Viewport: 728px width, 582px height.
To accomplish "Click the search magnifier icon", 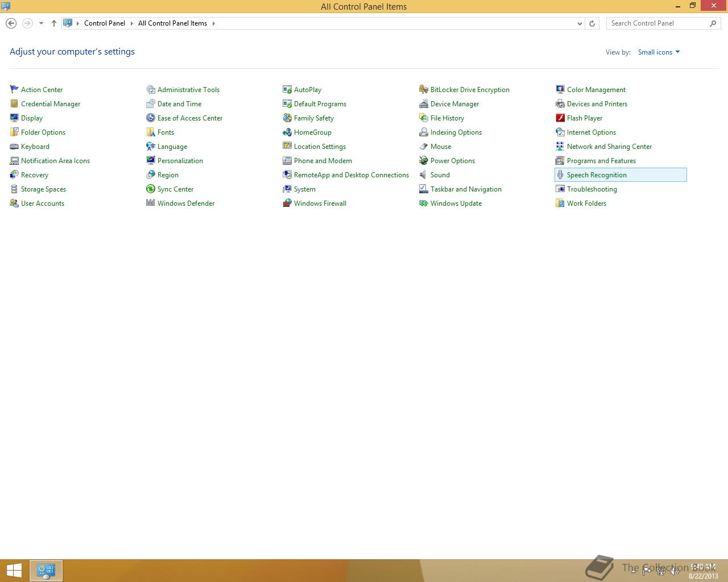I will click(x=713, y=23).
